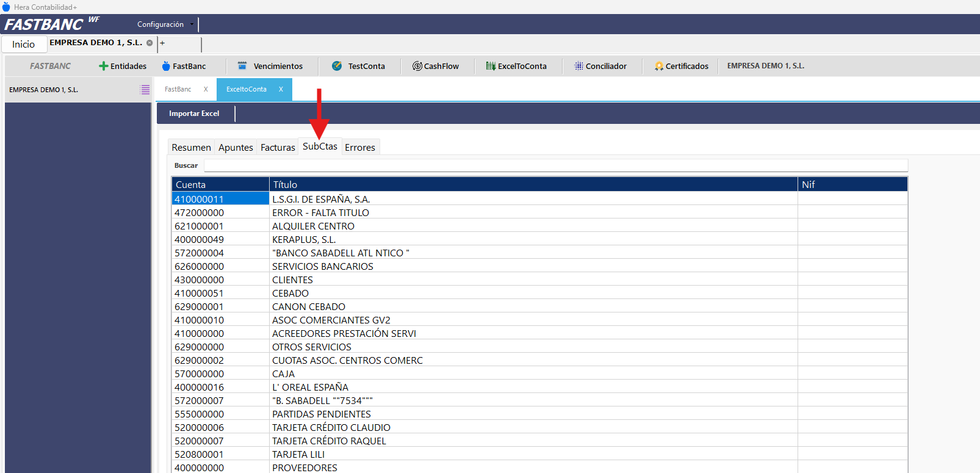This screenshot has height=473, width=980.
Task: Select account cell 629000002
Action: click(220, 360)
